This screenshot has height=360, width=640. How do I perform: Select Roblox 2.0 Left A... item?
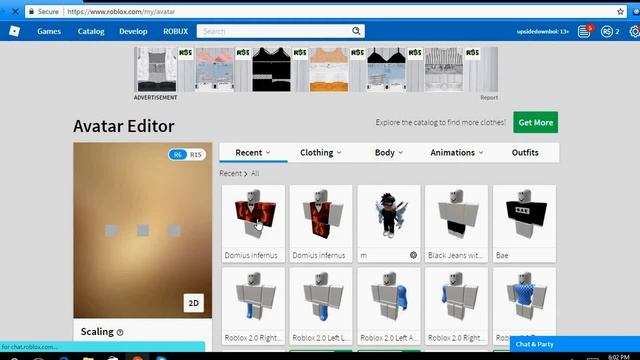coord(389,306)
